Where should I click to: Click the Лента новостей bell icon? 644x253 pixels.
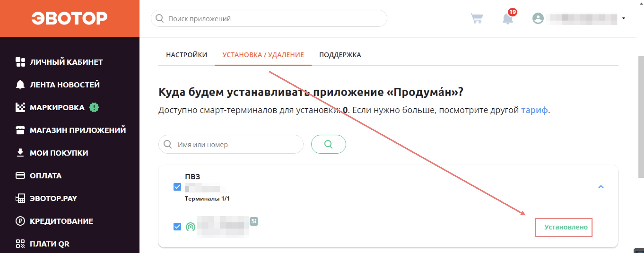[20, 85]
